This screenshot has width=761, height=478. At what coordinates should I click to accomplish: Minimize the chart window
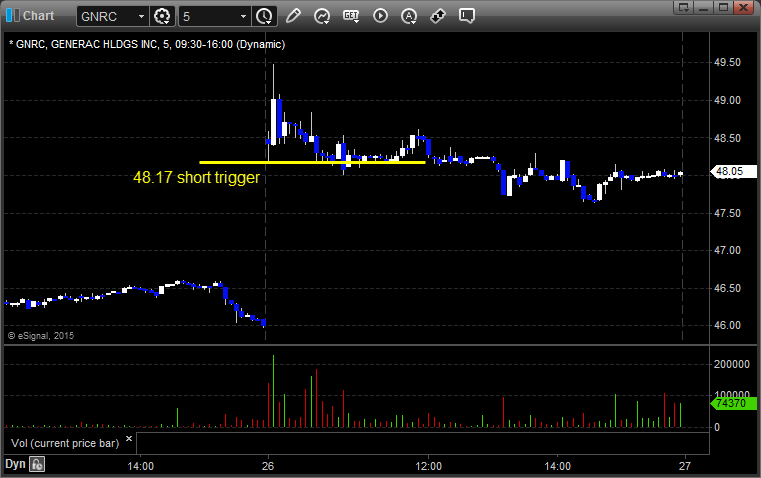tap(704, 7)
